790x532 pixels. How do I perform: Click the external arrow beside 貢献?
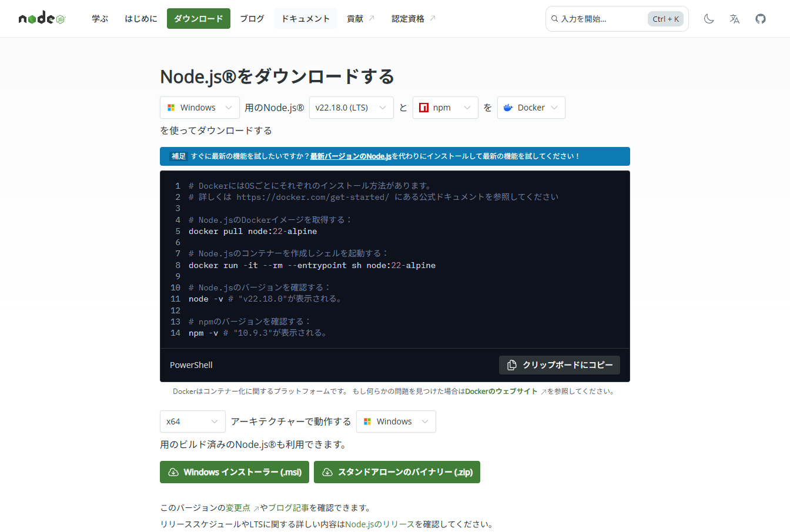pos(371,18)
